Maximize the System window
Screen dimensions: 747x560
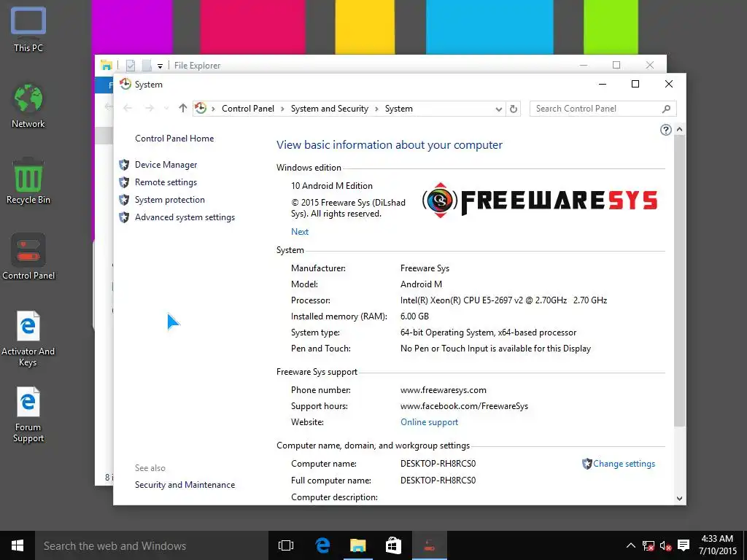point(635,85)
